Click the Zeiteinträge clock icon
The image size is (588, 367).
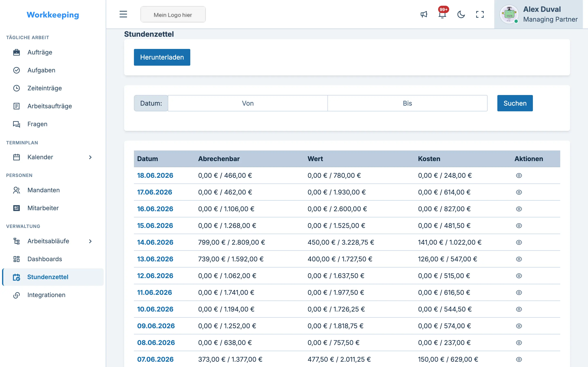(17, 88)
